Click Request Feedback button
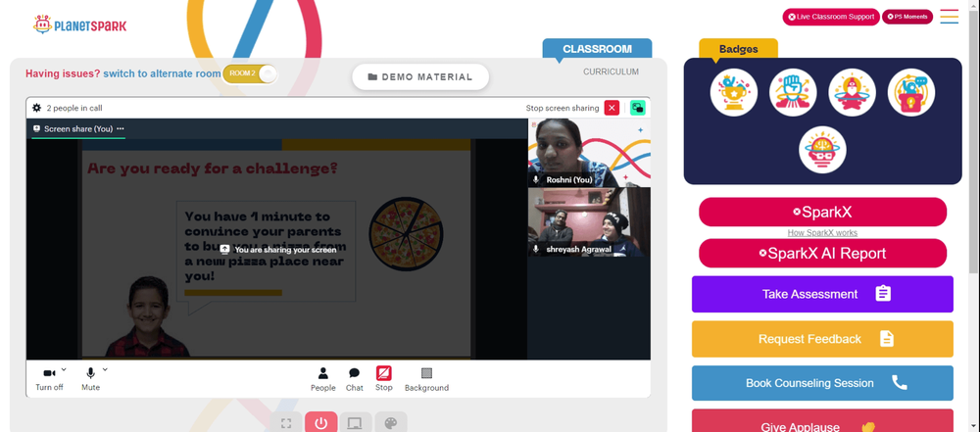 pos(822,339)
